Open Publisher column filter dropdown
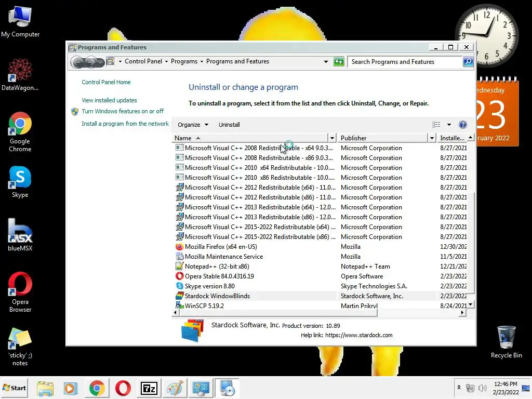 (432, 138)
